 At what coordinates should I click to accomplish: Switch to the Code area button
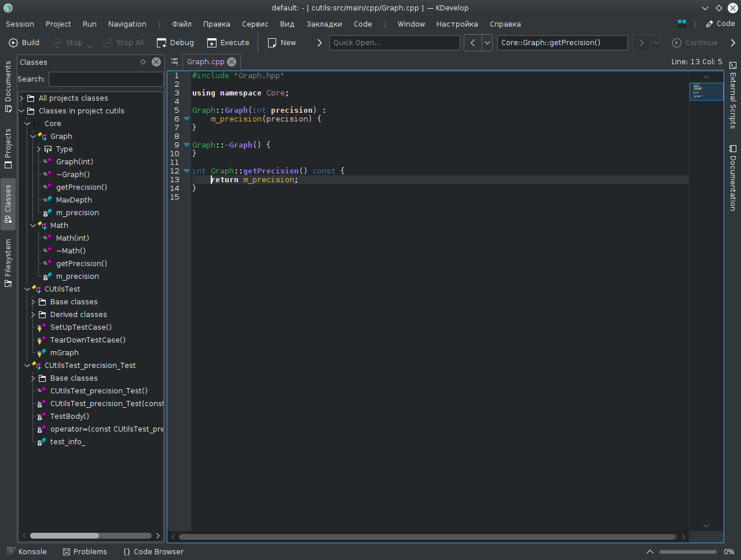coord(720,24)
